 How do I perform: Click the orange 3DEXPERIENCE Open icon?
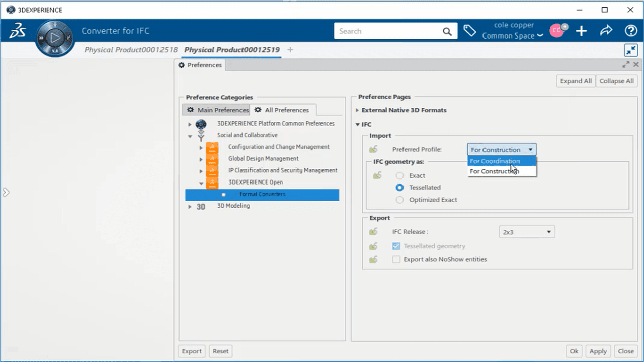(x=212, y=183)
